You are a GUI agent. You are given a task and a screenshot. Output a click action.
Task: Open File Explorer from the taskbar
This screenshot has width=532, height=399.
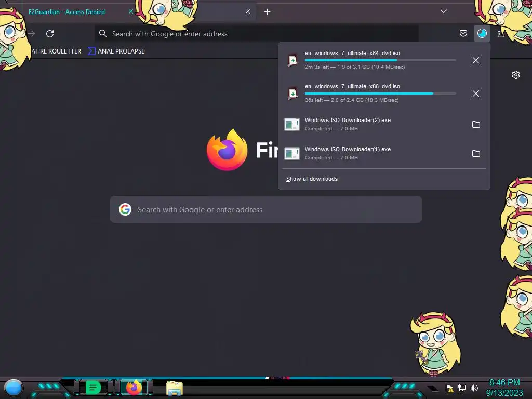pos(175,388)
